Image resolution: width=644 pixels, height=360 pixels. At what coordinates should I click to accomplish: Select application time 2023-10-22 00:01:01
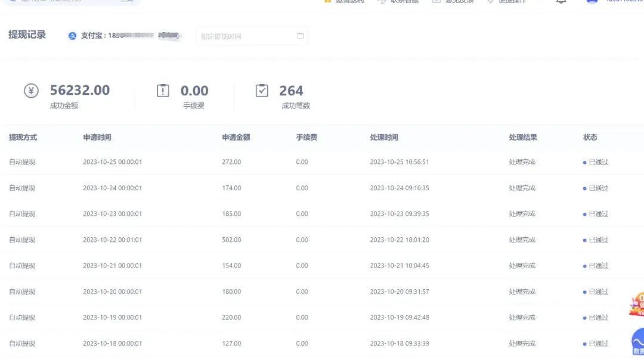coord(113,240)
